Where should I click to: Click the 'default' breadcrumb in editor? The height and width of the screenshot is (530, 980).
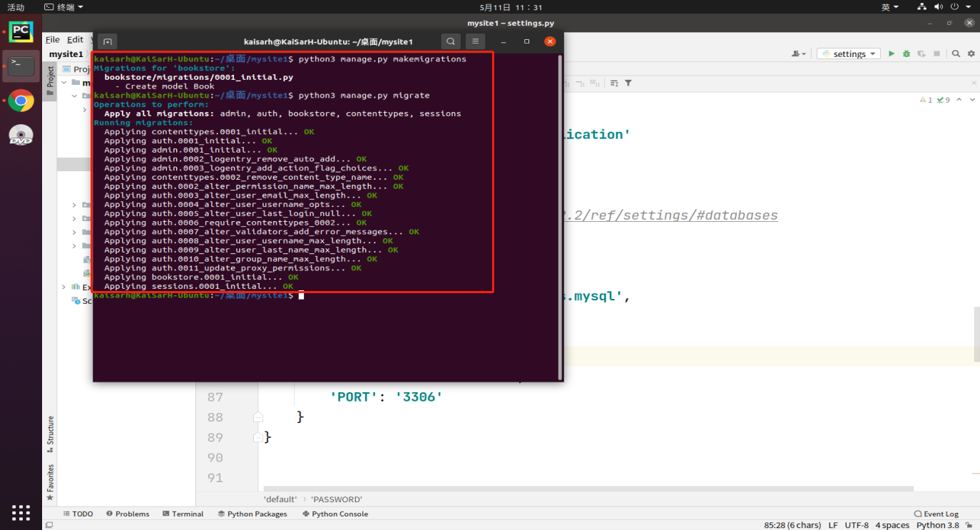click(280, 499)
